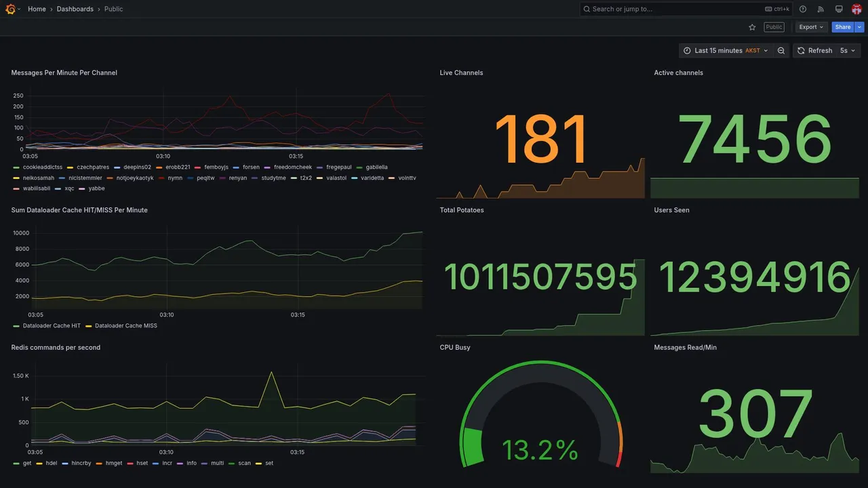Go to Home in breadcrumb
The width and height of the screenshot is (868, 488).
37,9
